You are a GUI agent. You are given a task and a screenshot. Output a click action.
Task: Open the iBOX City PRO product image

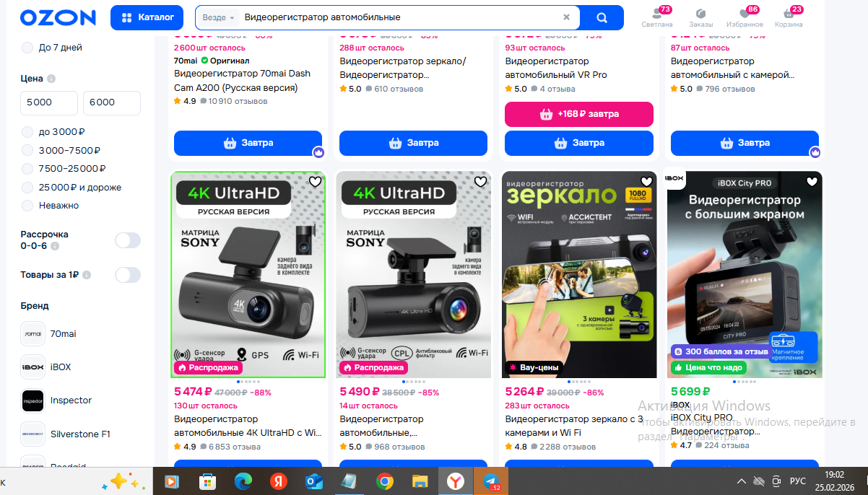(745, 274)
